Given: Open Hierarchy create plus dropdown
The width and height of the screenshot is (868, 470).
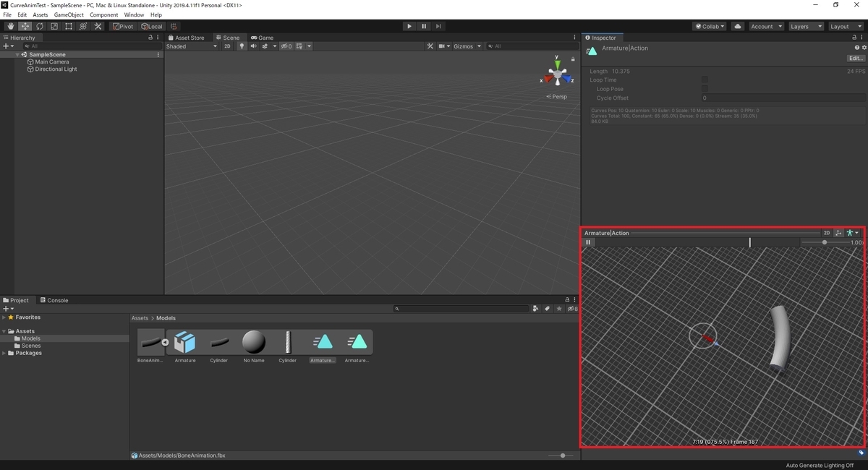Looking at the screenshot, I should (8, 46).
